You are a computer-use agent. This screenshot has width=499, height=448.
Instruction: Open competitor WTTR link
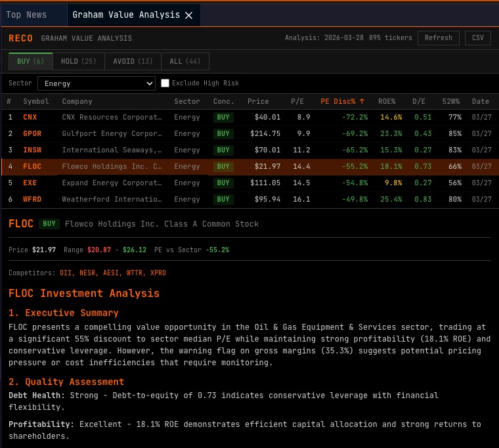pos(135,273)
